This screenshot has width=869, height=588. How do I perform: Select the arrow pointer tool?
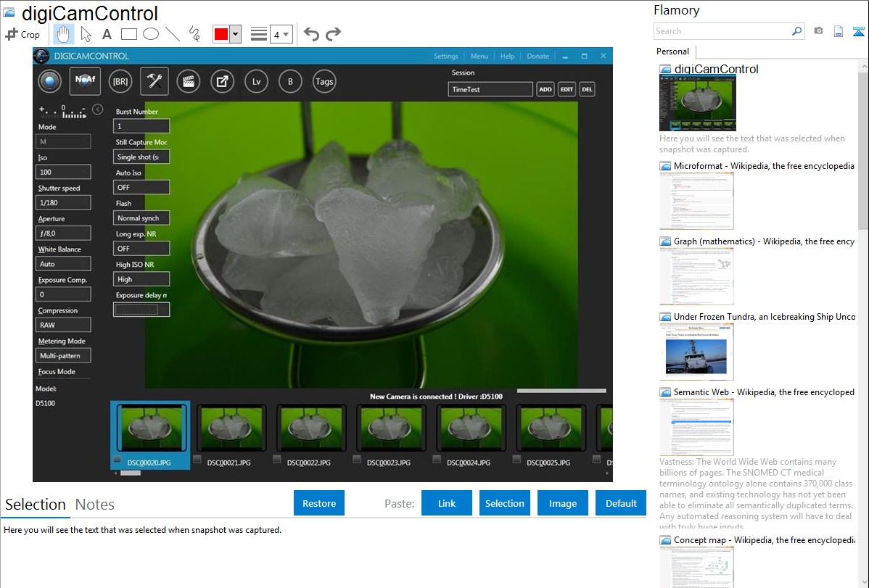pos(86,34)
